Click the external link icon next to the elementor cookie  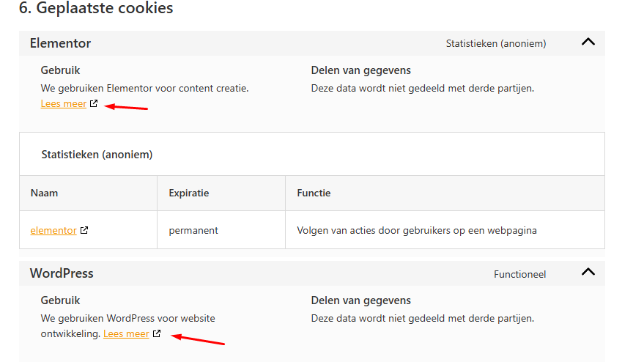tap(84, 230)
